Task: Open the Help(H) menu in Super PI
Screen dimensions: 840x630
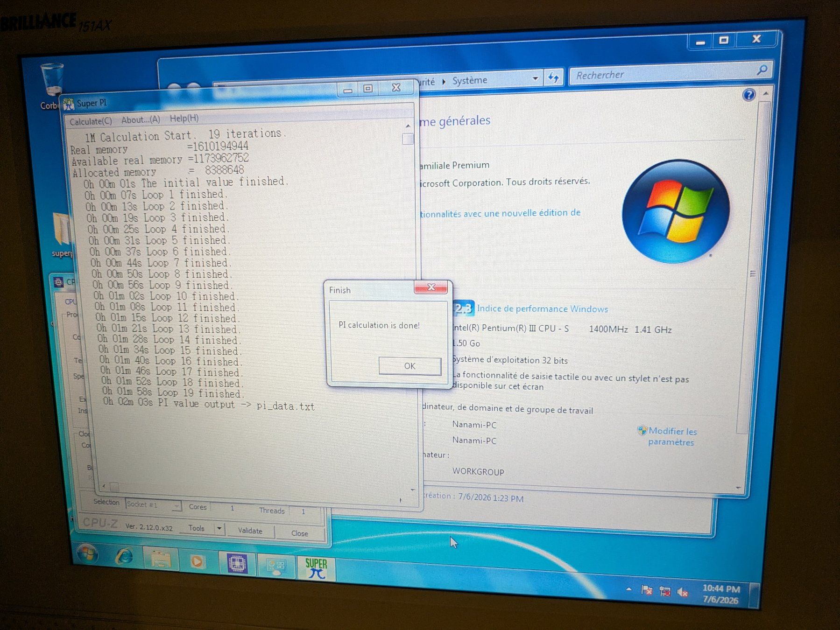Action: tap(184, 119)
